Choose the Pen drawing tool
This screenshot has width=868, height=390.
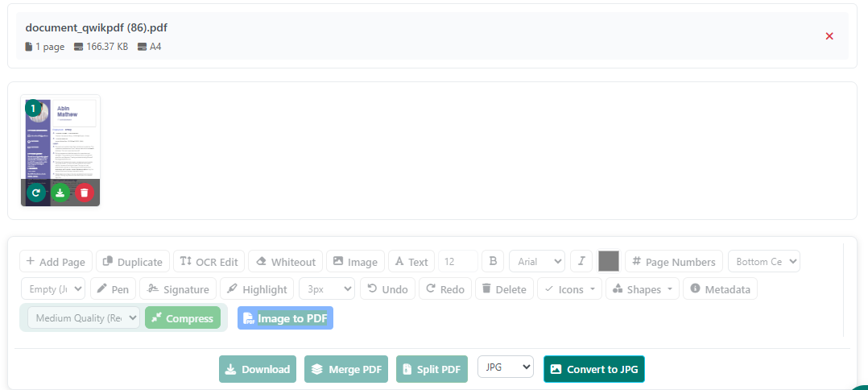pos(111,289)
